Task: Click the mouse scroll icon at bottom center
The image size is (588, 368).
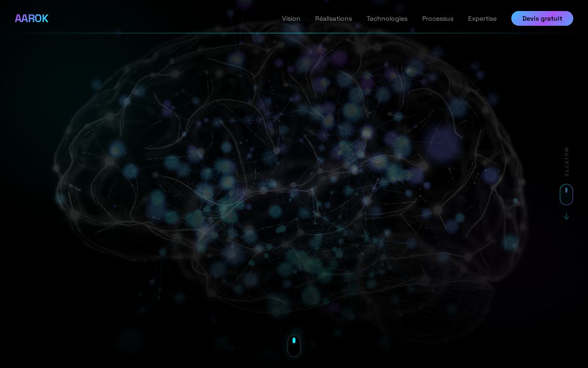Action: 294,345
